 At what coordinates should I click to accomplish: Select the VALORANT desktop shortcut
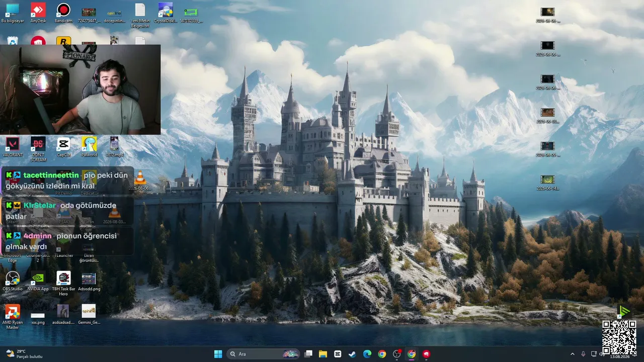13,147
